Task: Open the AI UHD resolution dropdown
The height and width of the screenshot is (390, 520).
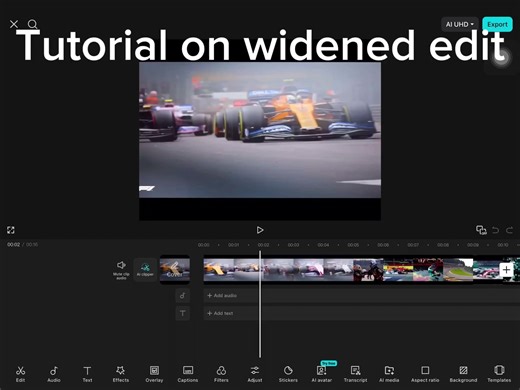Action: 460,24
